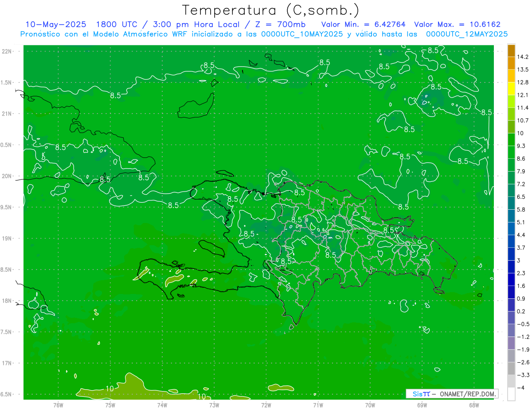Select the valid-until stamp "0000UTC_12MAY2025"
Screen dimensions: 532x411
pos(466,34)
